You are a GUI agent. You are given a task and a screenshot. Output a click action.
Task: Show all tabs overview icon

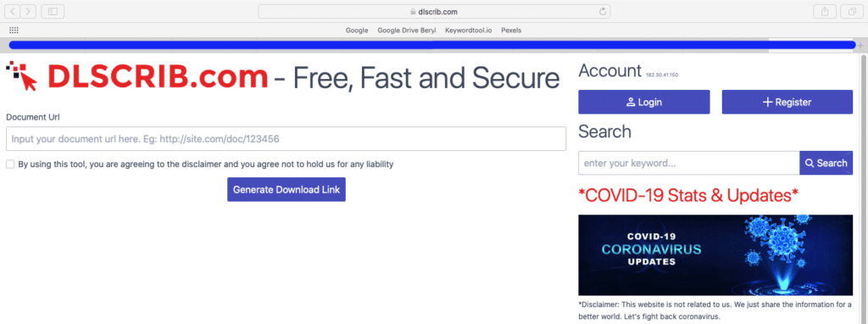[x=851, y=11]
